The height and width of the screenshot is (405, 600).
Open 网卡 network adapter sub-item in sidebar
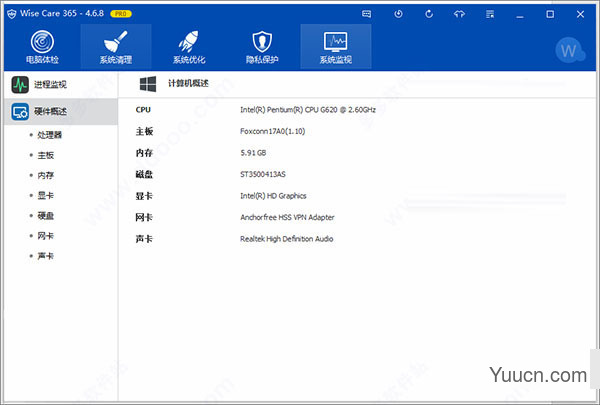pos(46,236)
